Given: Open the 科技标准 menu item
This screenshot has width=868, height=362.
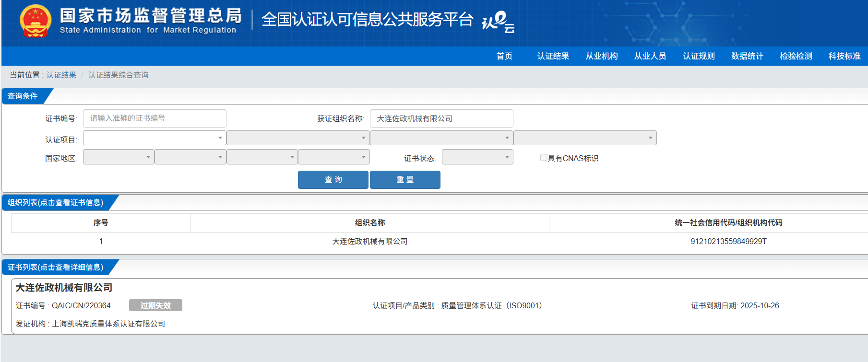Looking at the screenshot, I should point(844,56).
